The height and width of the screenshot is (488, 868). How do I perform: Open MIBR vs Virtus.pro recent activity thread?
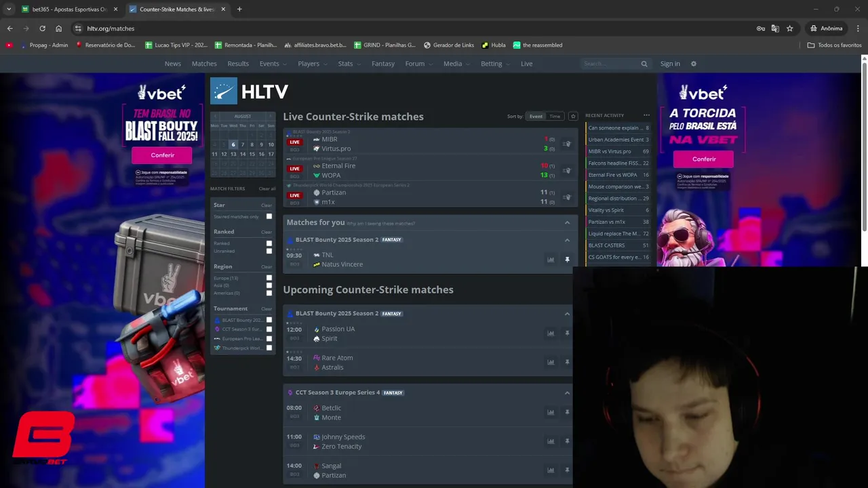618,151
